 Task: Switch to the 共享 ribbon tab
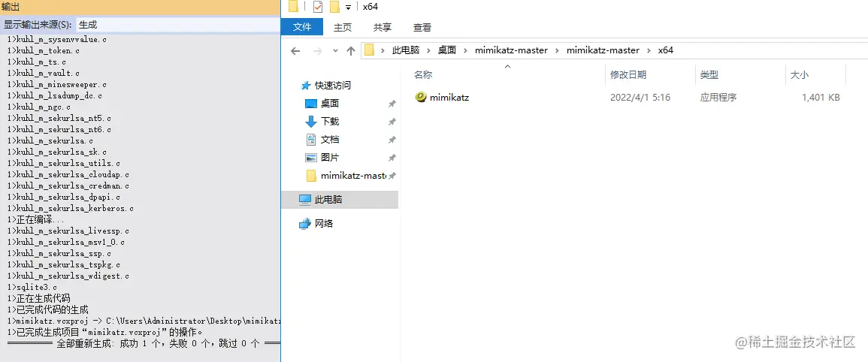click(383, 27)
